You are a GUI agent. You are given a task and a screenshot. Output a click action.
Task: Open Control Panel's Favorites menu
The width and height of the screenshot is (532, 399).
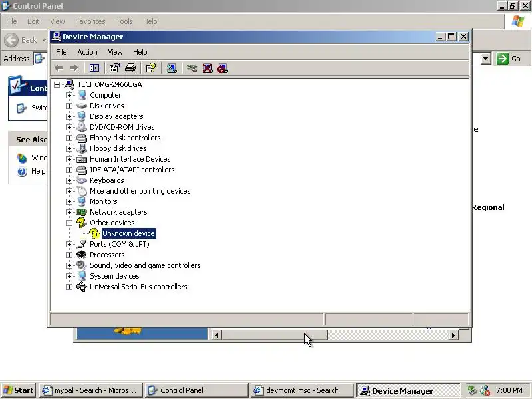coord(90,21)
